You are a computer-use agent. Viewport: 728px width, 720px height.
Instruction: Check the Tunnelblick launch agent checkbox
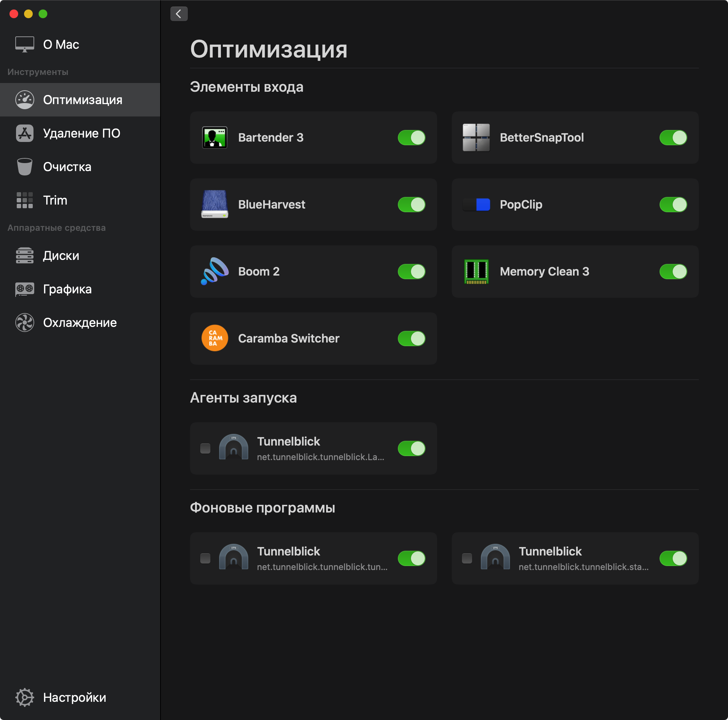pos(205,448)
